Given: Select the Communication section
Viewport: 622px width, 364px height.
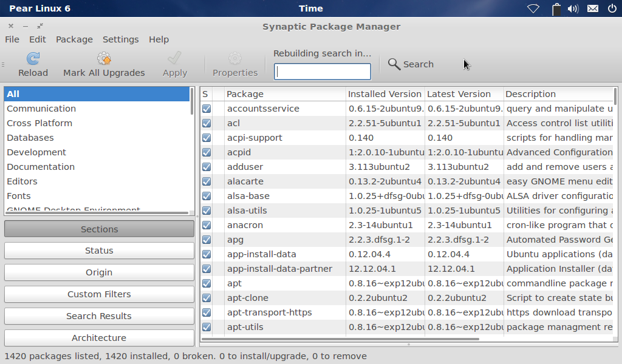Looking at the screenshot, I should tap(97, 109).
